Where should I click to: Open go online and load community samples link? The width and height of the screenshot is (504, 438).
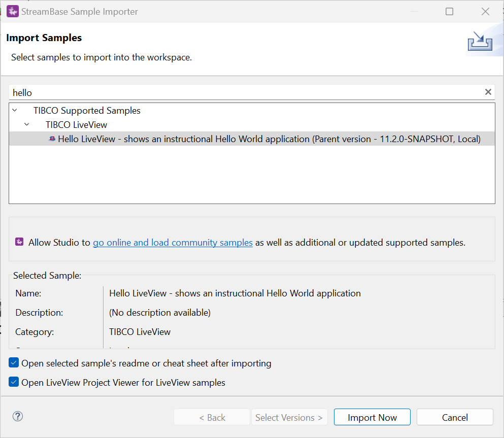173,243
